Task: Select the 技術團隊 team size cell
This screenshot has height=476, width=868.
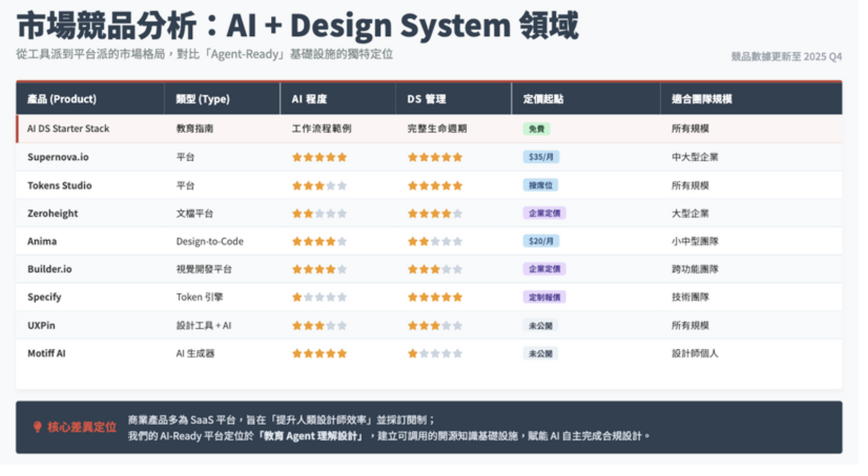Action: tap(690, 297)
